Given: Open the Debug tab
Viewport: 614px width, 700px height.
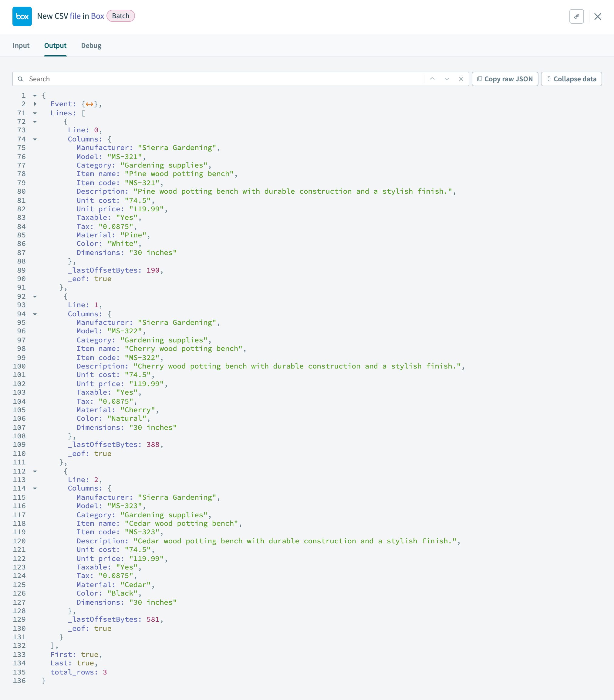Looking at the screenshot, I should (x=91, y=46).
